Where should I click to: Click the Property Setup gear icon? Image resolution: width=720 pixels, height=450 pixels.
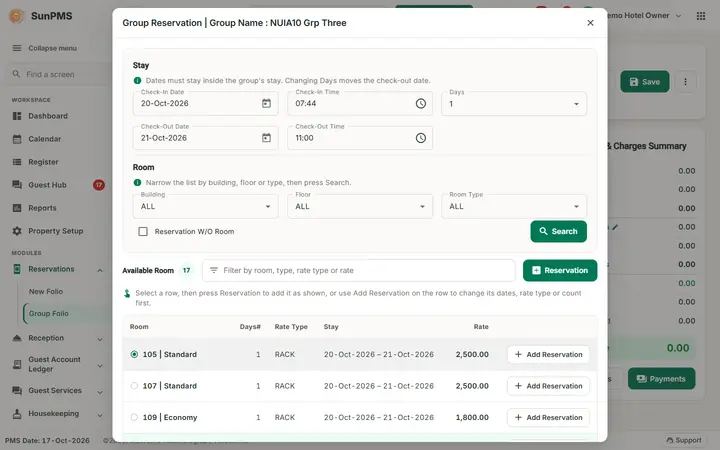coord(17,231)
